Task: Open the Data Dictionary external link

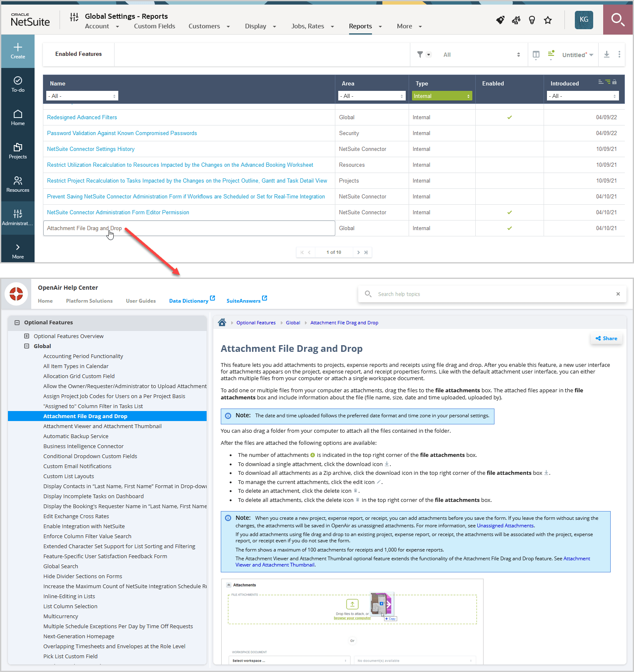Action: tap(192, 301)
